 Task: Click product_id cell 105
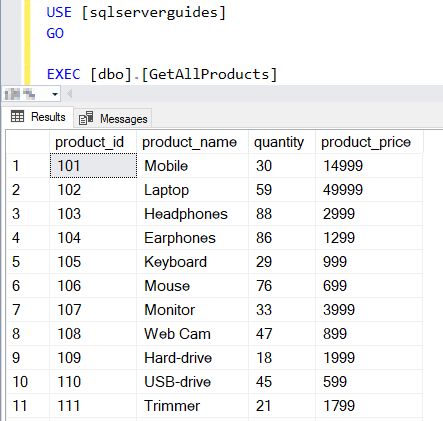93,262
